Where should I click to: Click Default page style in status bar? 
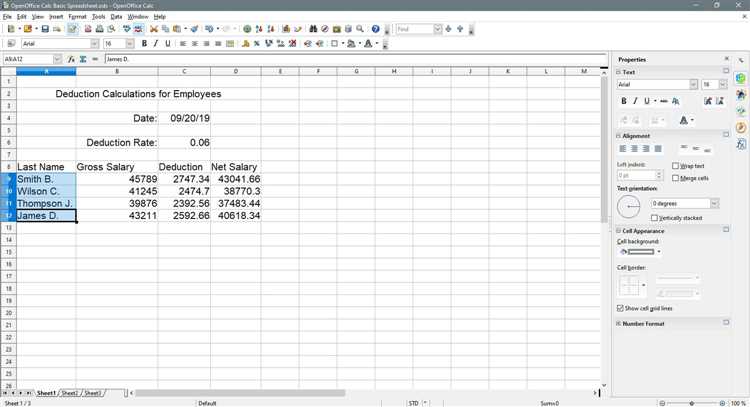coord(207,403)
